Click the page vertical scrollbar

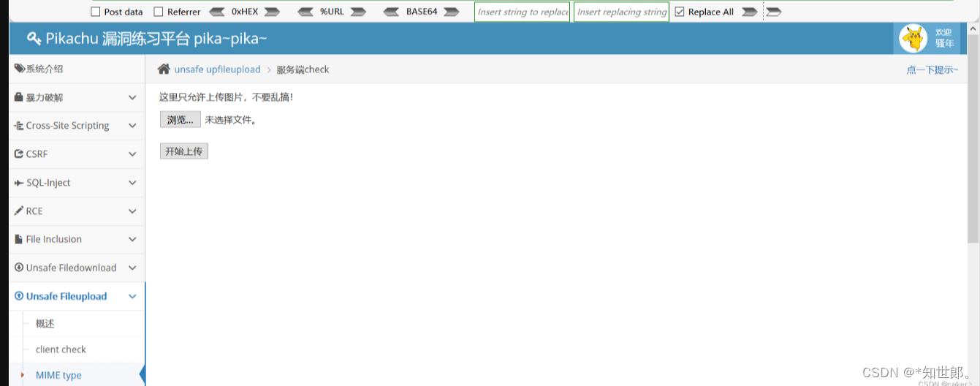tap(973, 139)
